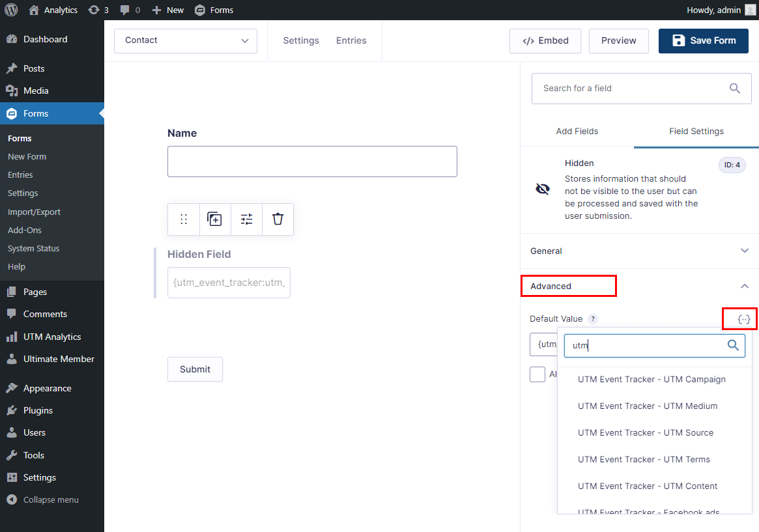Select UTM Event Tracker - UTM Content
Screen dimensions: 759x532
click(648, 486)
